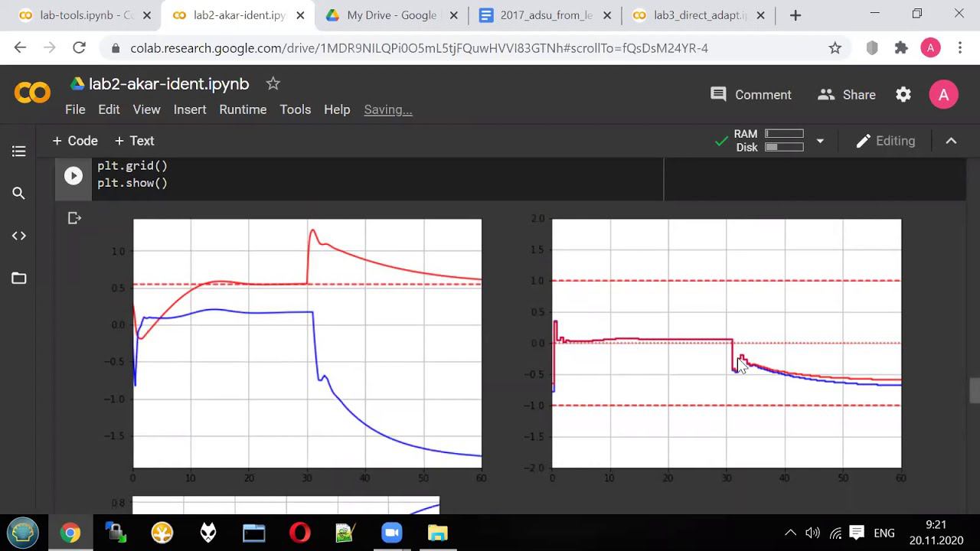Screen dimensions: 980x551
Task: Open the table of contents sidebar
Action: tap(19, 152)
